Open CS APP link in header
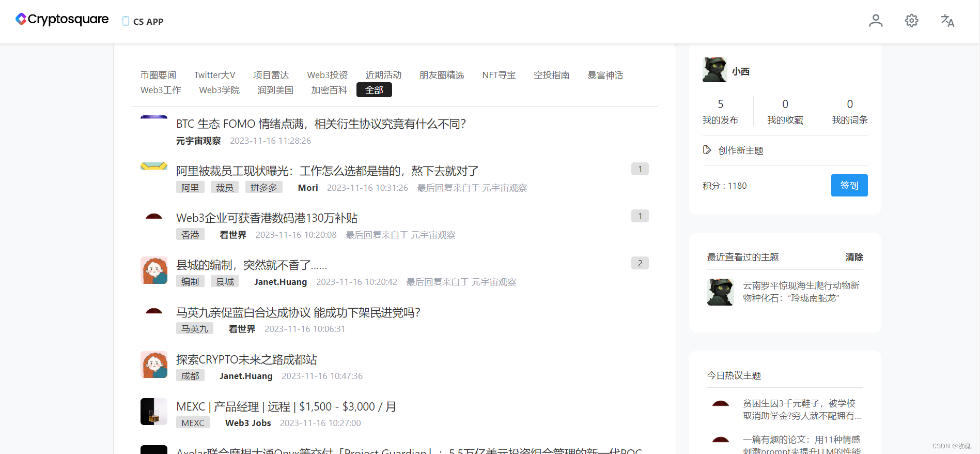980x454 pixels. (x=148, y=22)
